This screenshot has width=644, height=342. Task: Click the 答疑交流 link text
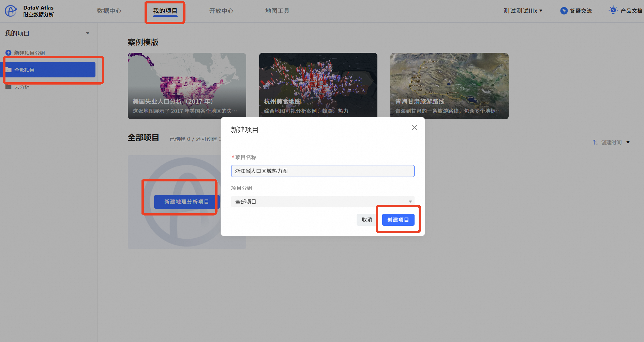[x=581, y=11]
